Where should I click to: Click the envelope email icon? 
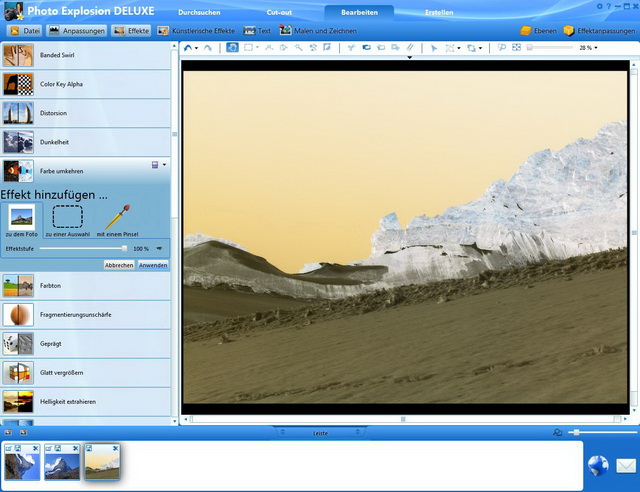coord(626,465)
